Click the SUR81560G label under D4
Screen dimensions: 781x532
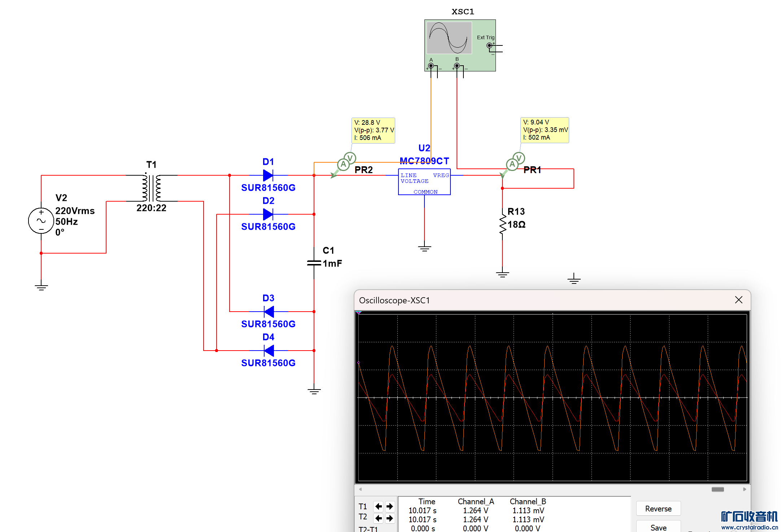click(x=268, y=363)
